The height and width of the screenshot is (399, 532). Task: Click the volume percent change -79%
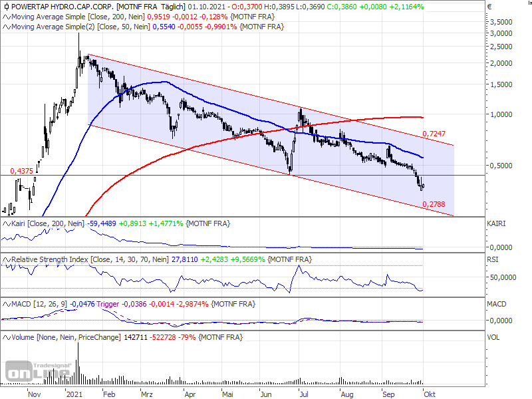[188, 337]
